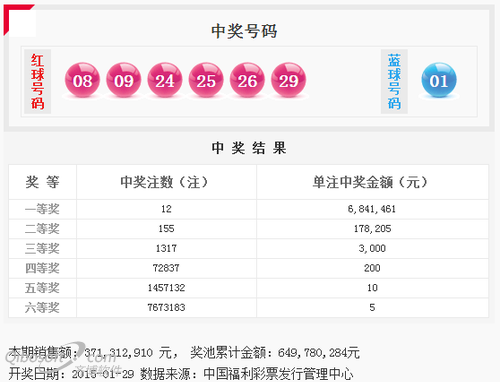Click the 中国福利彩票发行管理中心 source text

278,374
